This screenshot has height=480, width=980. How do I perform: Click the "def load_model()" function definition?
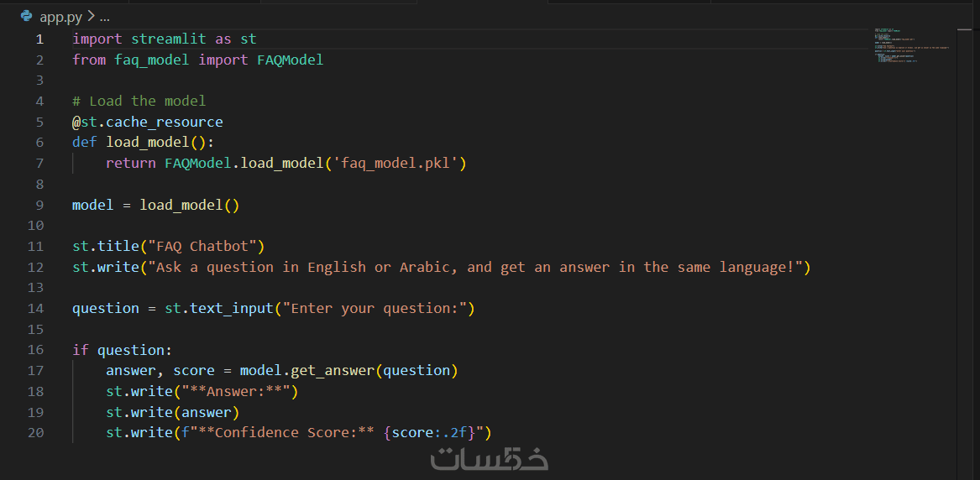[143, 143]
